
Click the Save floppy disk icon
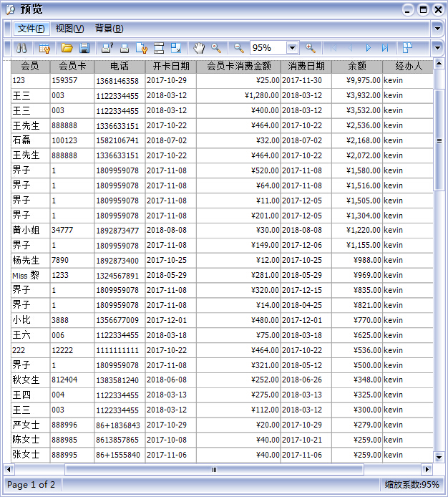tap(84, 48)
